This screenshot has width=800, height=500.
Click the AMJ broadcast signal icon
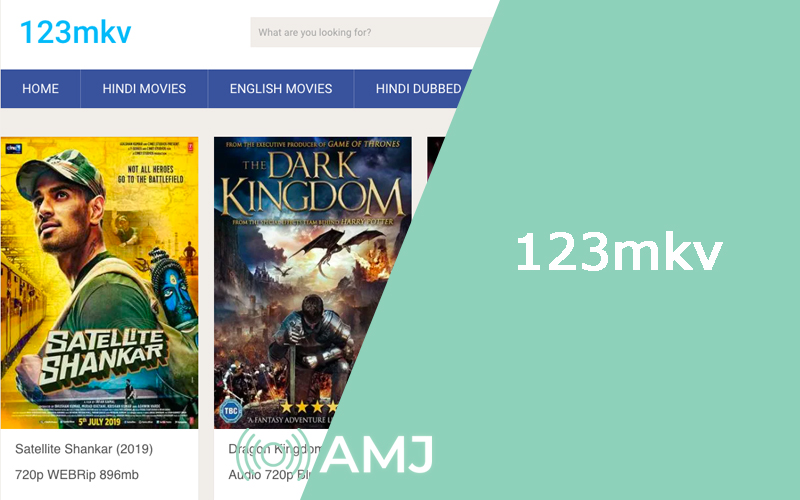click(294, 457)
